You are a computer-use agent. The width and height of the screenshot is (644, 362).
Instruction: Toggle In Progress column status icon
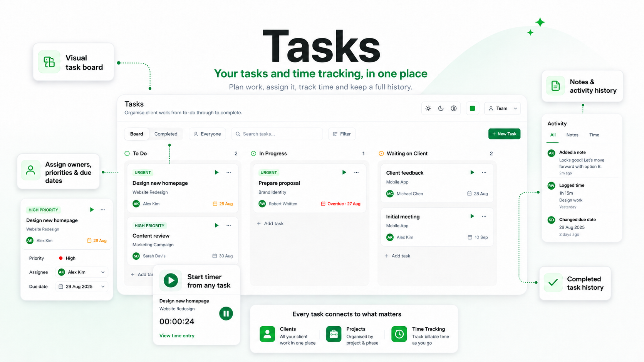point(253,153)
